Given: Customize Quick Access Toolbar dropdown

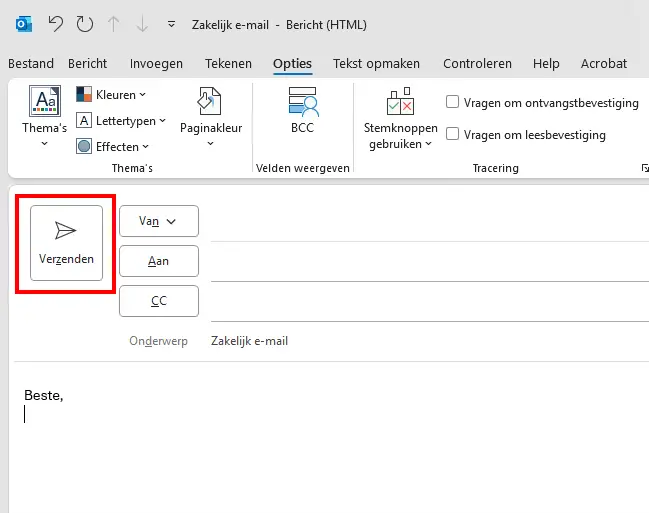Looking at the screenshot, I should (171, 24).
